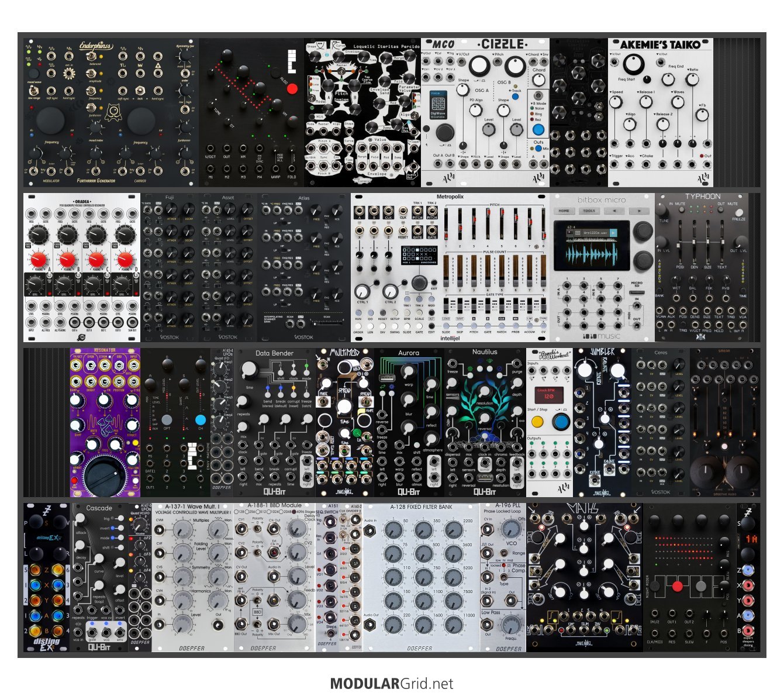784x696 pixels.
Task: Click the left arrow button on bitbox micro
Action: point(614,211)
